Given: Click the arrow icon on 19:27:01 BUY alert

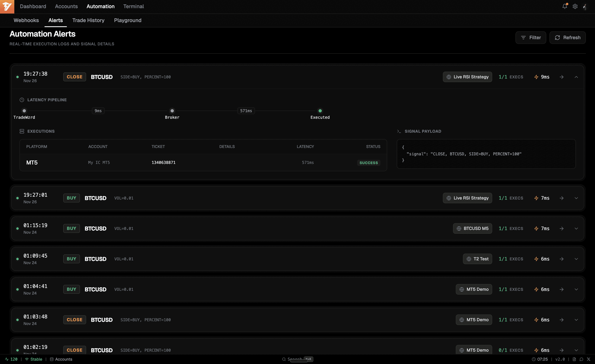Looking at the screenshot, I should [x=561, y=198].
